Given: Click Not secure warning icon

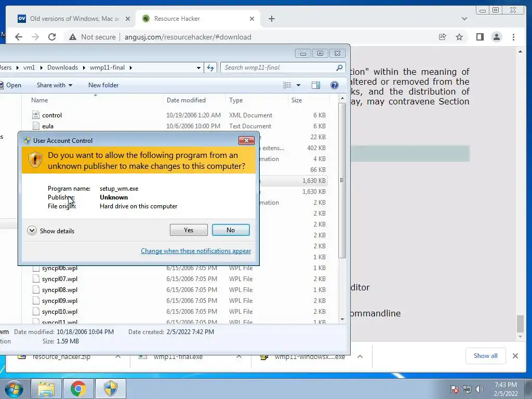Looking at the screenshot, I should click(x=73, y=37).
